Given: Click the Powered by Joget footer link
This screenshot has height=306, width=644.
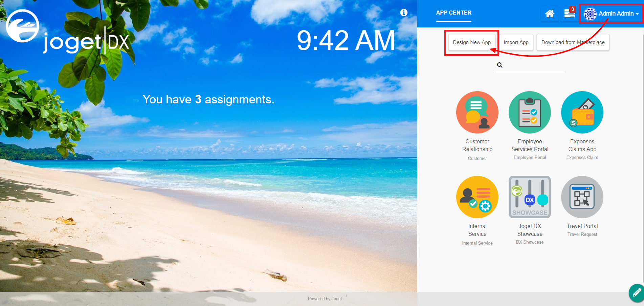Looking at the screenshot, I should tap(325, 299).
